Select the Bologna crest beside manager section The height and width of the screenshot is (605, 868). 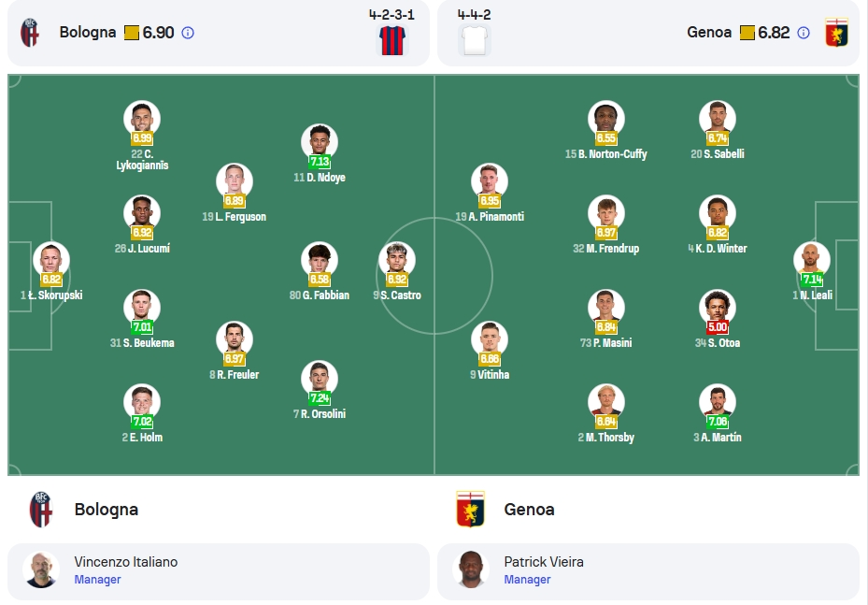41,509
